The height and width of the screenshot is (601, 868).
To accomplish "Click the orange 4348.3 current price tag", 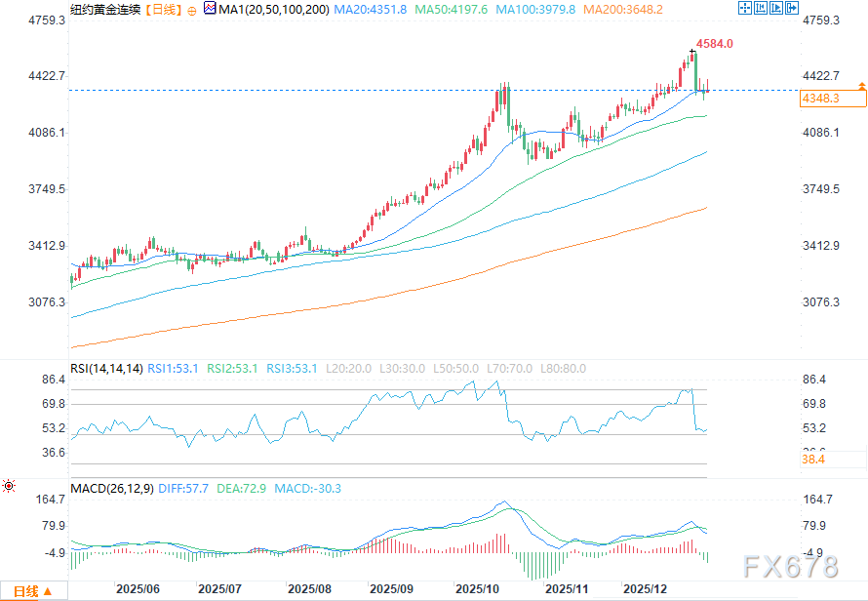I will 820,99.
